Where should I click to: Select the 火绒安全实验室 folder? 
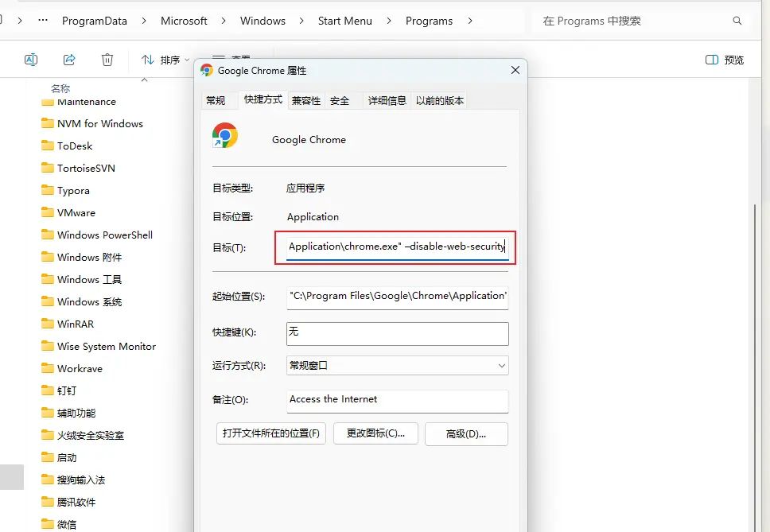(83, 435)
